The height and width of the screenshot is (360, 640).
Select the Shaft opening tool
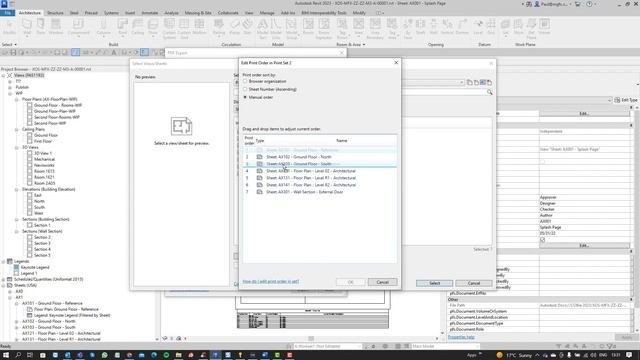(x=421, y=27)
